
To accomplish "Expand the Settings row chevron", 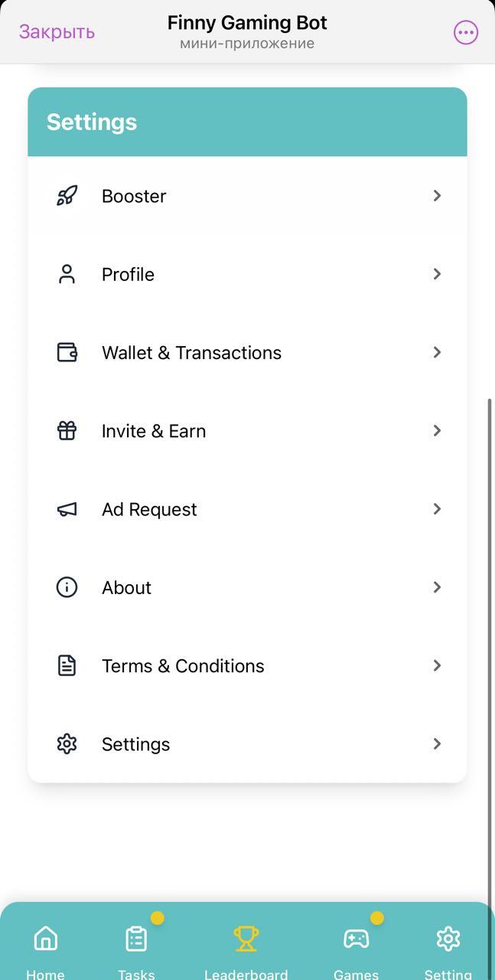I will point(437,743).
